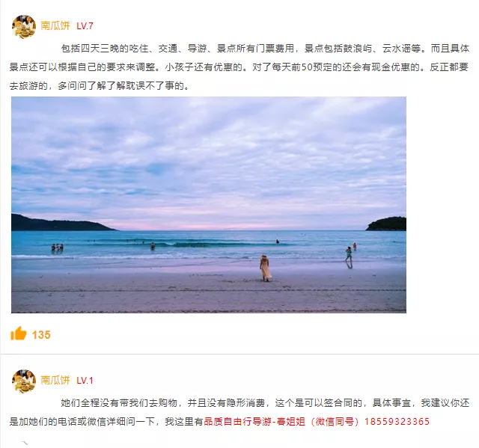
Task: Click the orange thumbs-up like icon
Action: (18, 334)
